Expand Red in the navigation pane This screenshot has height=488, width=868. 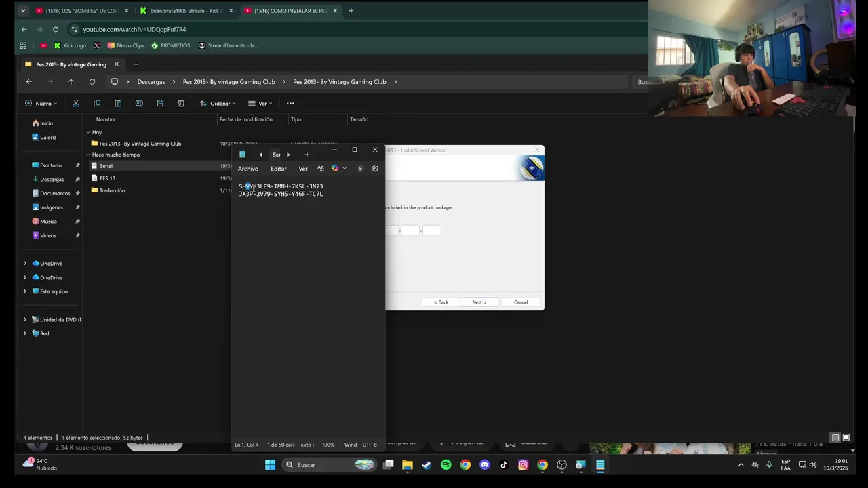click(25, 333)
